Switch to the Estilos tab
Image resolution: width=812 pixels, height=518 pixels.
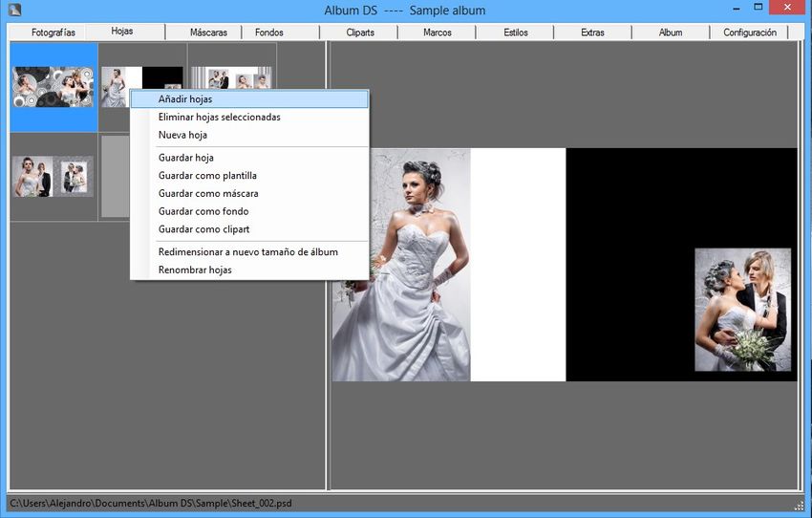(516, 32)
